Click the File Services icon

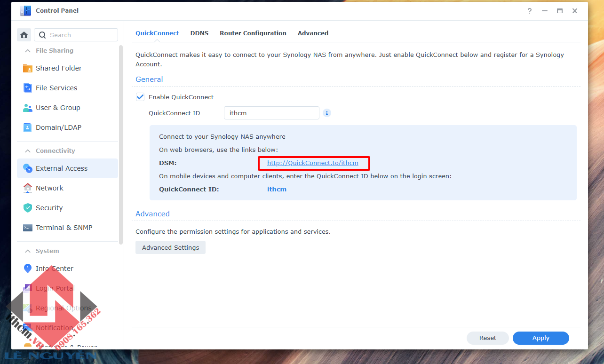point(28,88)
